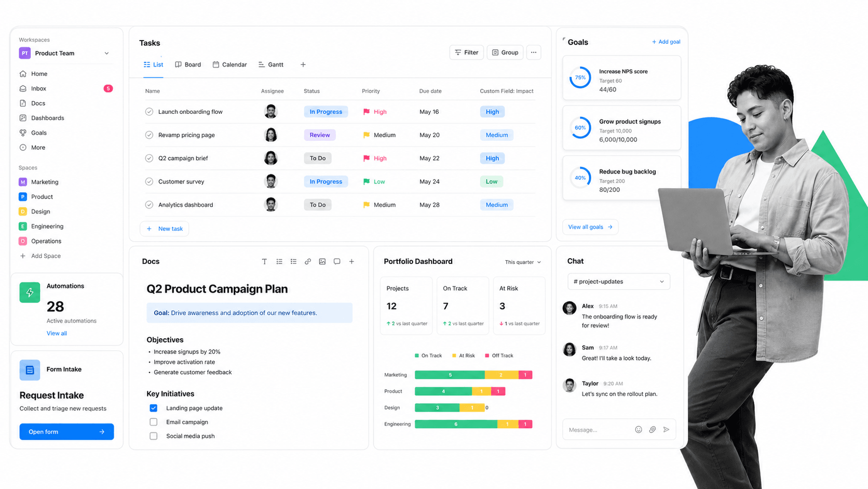The width and height of the screenshot is (868, 489).
Task: Change the Review status on Revamp pricing page
Action: pos(320,135)
